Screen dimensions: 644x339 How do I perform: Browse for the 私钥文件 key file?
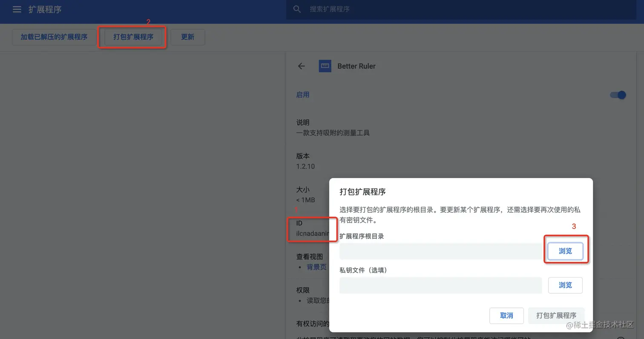coord(565,285)
